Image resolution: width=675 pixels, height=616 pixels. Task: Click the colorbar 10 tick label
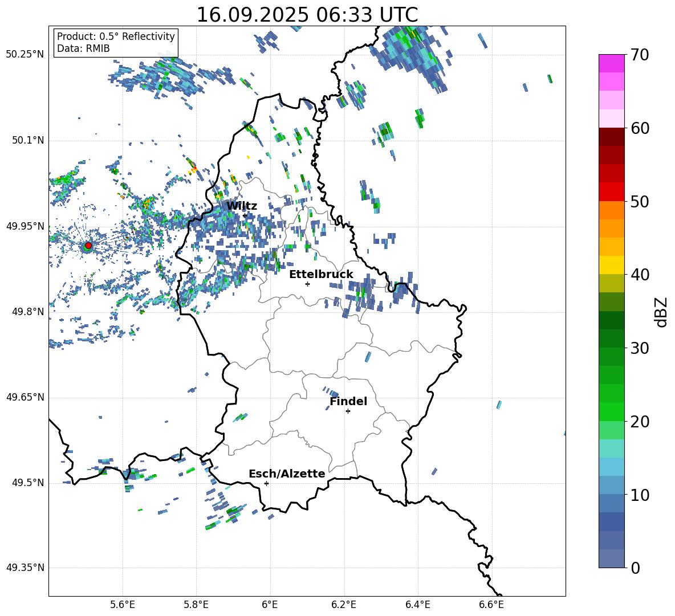(x=640, y=495)
